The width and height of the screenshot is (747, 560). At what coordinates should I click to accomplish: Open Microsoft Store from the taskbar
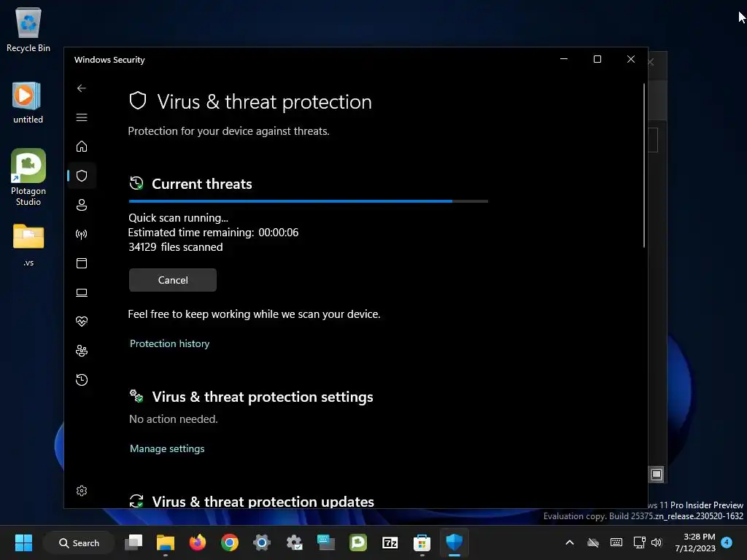pos(422,542)
